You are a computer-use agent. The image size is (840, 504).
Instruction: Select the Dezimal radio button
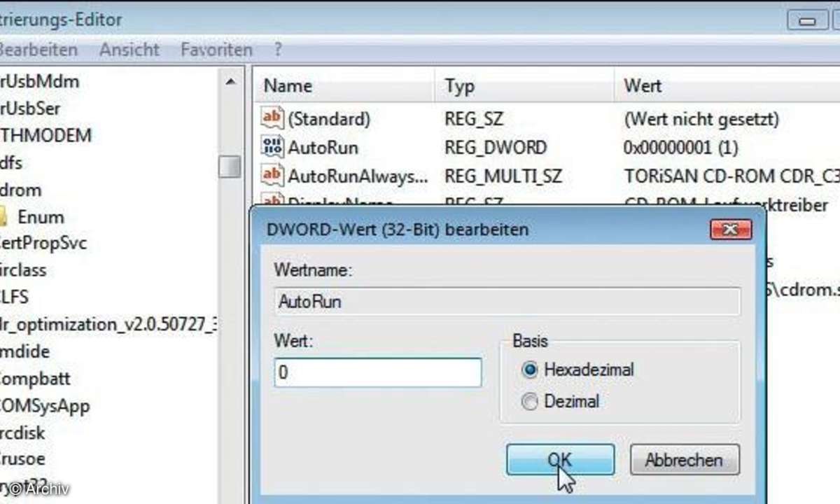click(x=530, y=402)
